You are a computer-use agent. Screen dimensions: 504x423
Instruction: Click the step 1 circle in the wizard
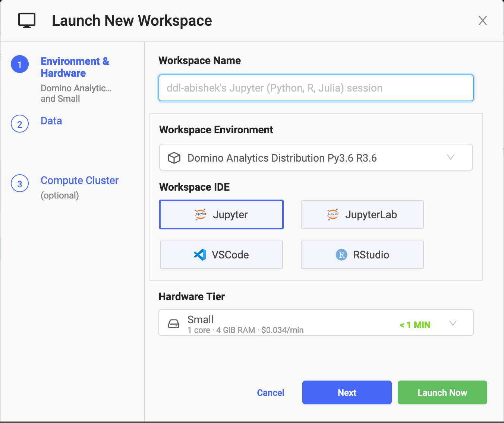click(x=20, y=64)
